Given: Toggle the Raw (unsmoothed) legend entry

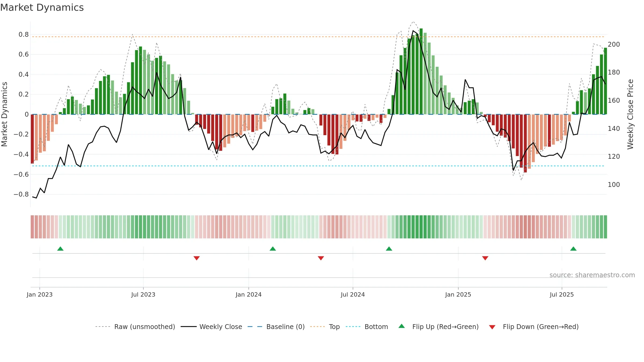Looking at the screenshot, I should (135, 327).
